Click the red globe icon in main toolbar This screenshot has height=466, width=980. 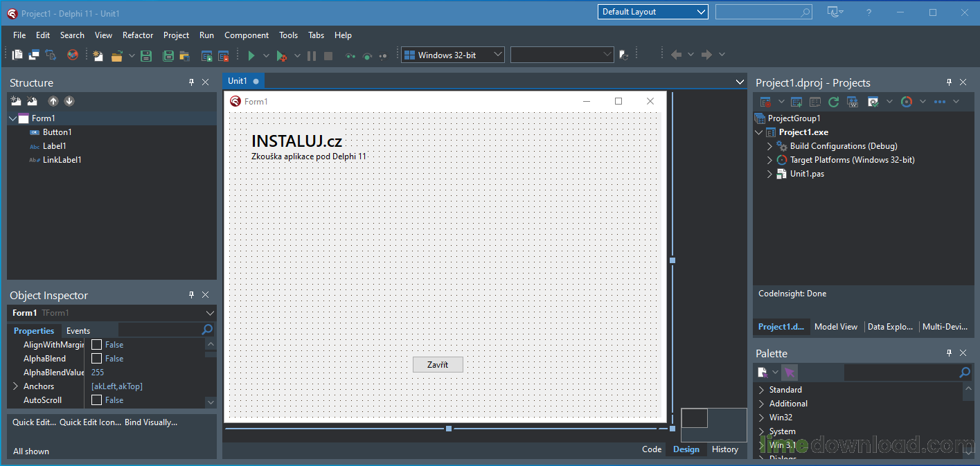73,55
